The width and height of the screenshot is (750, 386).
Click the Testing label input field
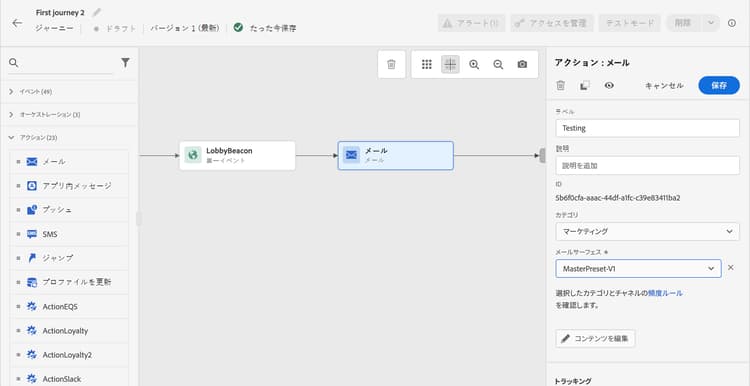(x=648, y=128)
